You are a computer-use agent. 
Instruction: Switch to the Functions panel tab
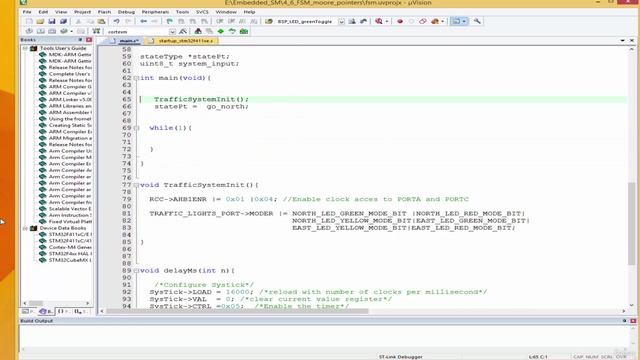63,311
